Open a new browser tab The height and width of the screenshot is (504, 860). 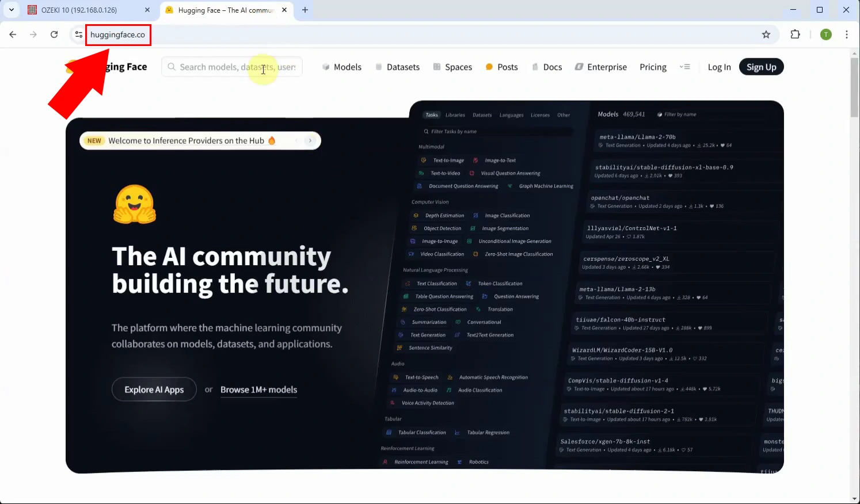click(x=305, y=10)
